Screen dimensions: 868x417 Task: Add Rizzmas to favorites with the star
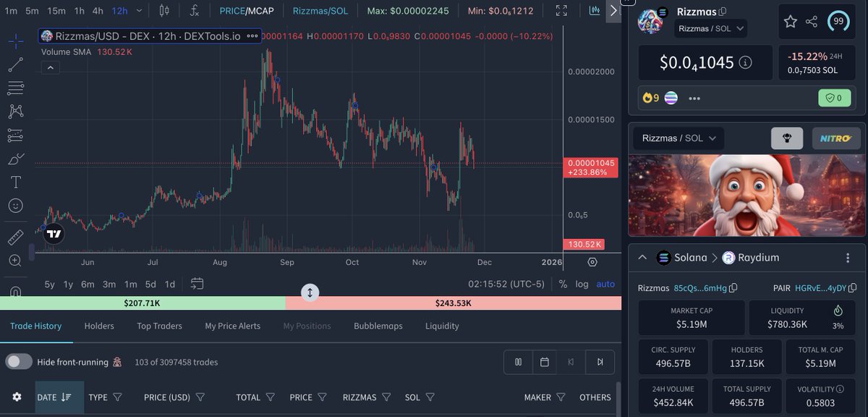tap(791, 21)
